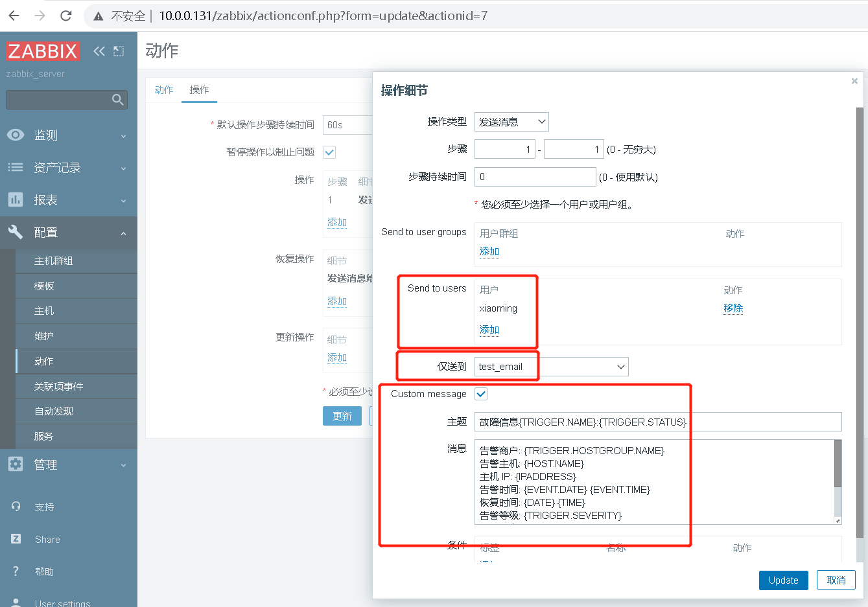Click inside the 消息 text area
This screenshot has width=868, height=607.
[654, 482]
